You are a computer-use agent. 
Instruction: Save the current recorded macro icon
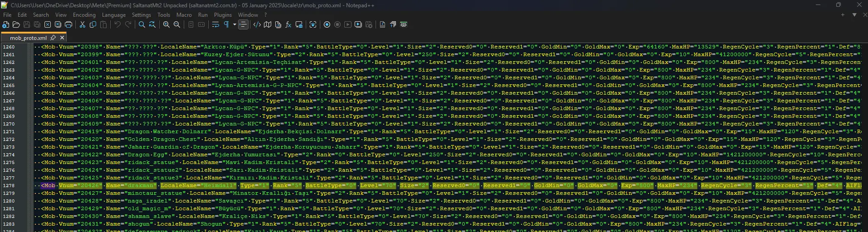(369, 24)
